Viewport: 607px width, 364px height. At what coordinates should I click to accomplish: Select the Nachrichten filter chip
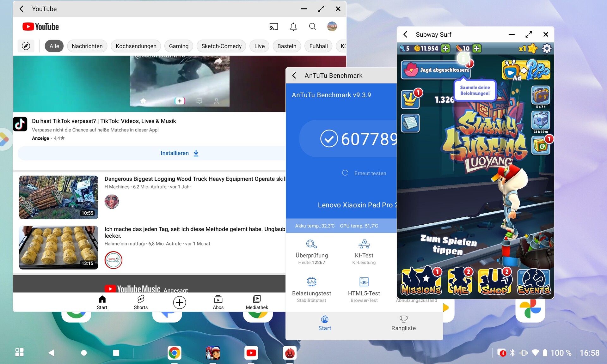tap(87, 46)
